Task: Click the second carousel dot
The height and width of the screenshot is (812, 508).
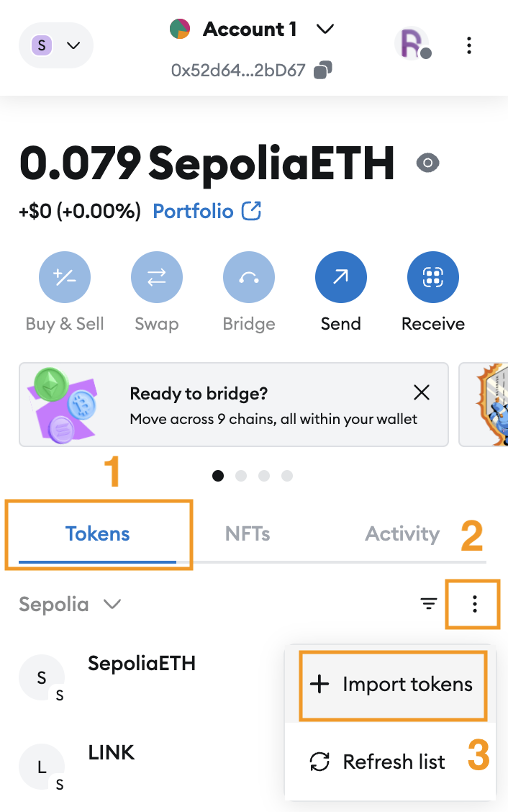Action: point(241,476)
